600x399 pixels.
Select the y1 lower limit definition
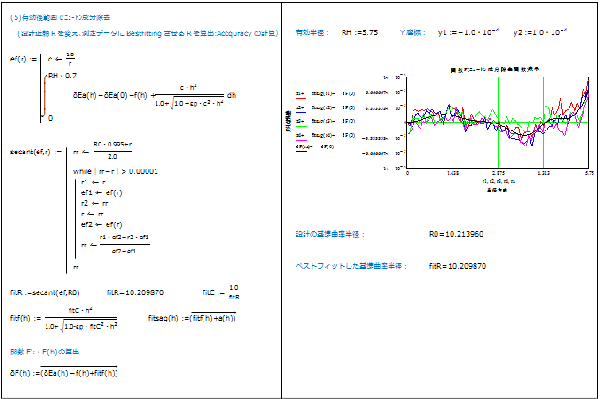468,33
